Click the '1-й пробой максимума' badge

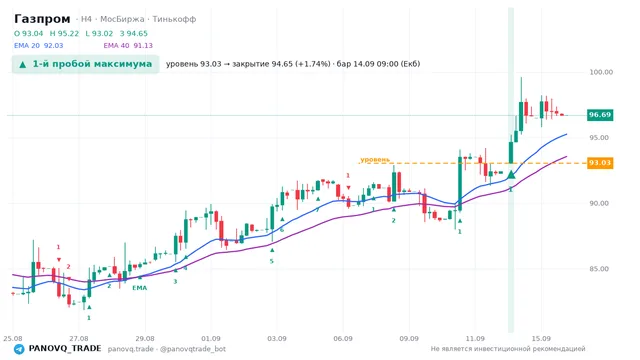[85, 64]
